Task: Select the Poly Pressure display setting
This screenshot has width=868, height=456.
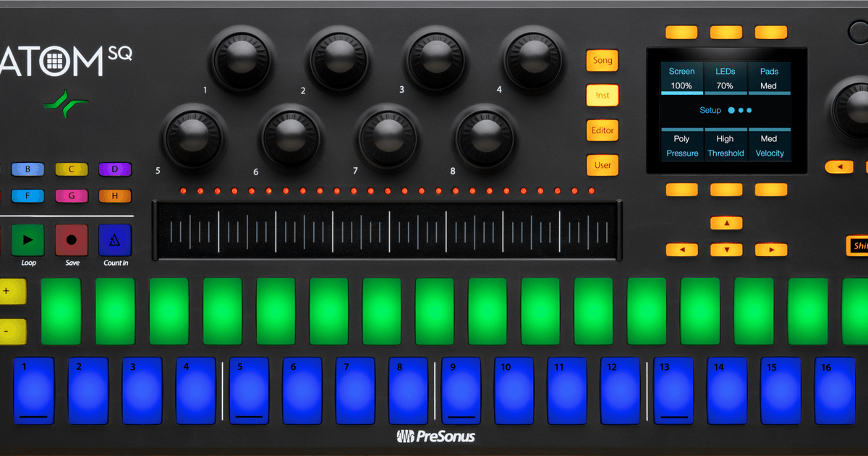Action: (681, 145)
